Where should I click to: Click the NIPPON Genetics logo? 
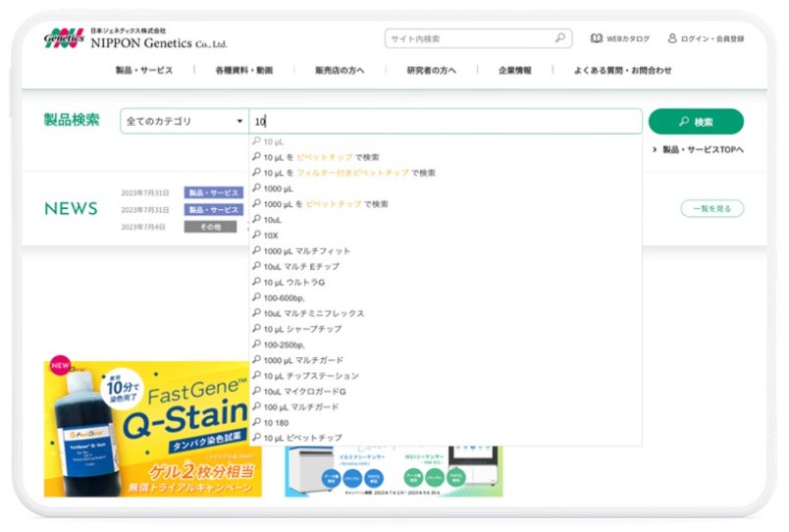click(x=135, y=38)
